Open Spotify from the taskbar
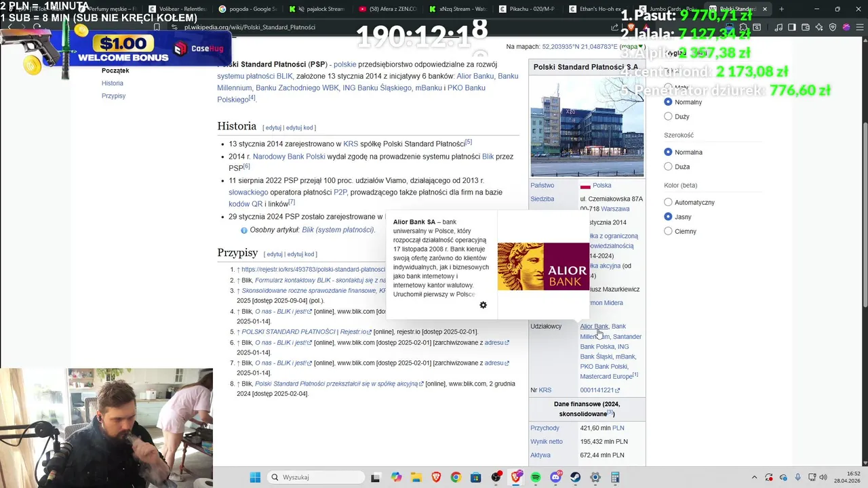 click(x=536, y=477)
